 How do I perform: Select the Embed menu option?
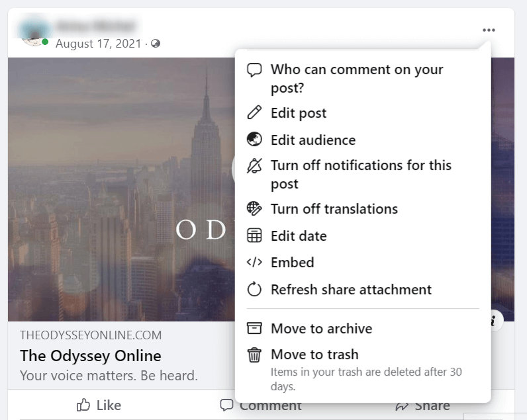click(363, 263)
